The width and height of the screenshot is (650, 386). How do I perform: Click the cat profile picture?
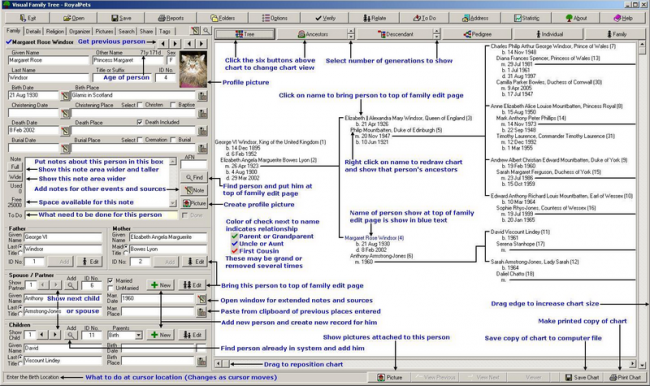(193, 69)
